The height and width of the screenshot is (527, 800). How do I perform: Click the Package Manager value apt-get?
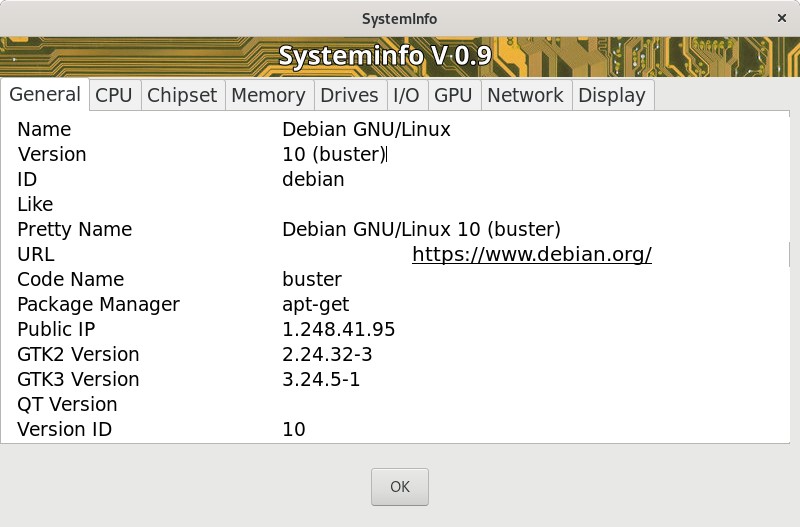(x=315, y=305)
